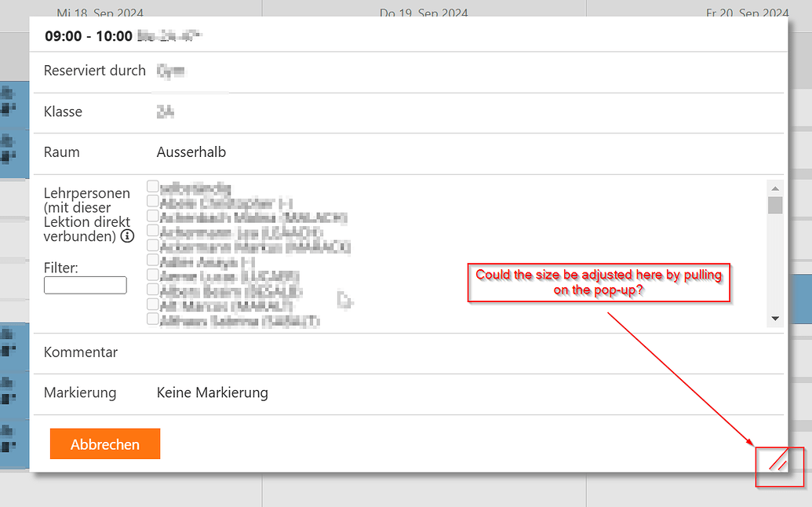The width and height of the screenshot is (812, 507).
Task: Enable the third teacher checkbox
Action: click(153, 216)
